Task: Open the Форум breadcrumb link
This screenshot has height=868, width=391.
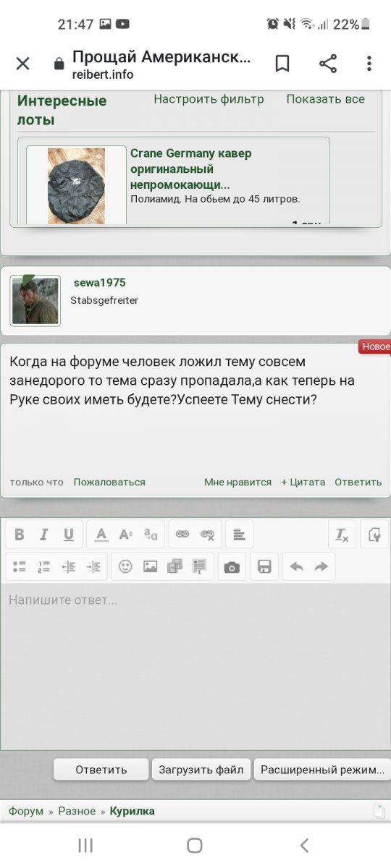Action: tap(26, 811)
